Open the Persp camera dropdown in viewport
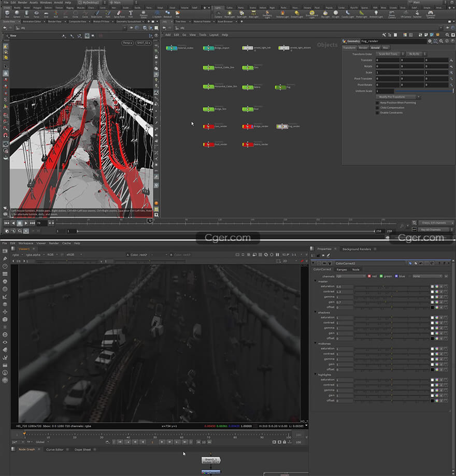This screenshot has width=456, height=476. coord(127,43)
